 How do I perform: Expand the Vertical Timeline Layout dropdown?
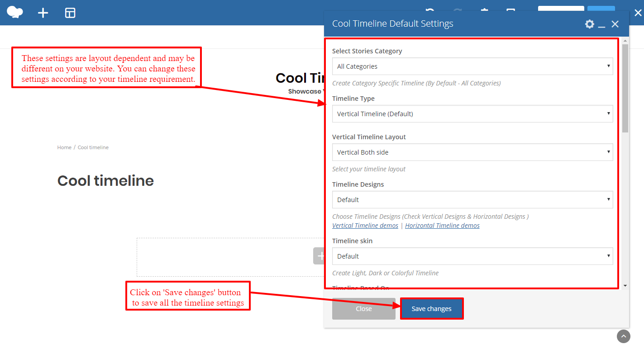(472, 152)
